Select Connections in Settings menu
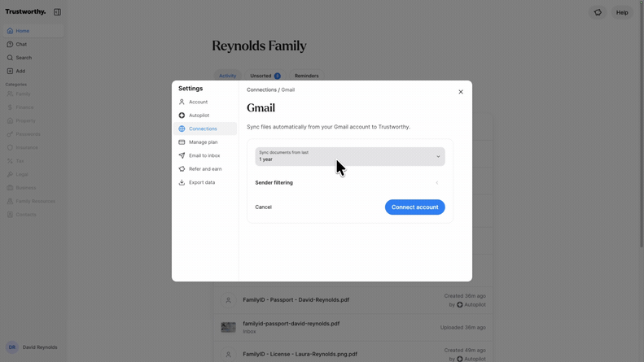Screen dimensions: 644x362 click(204, 129)
